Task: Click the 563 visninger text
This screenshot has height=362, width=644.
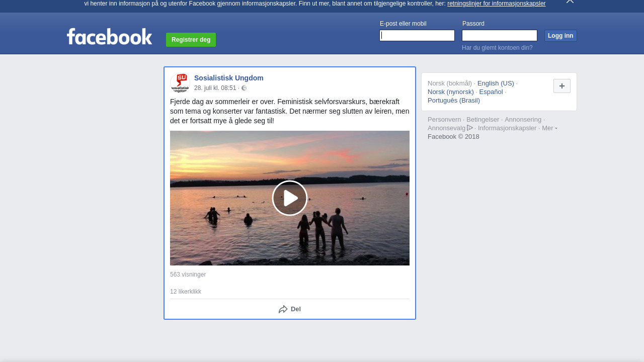Action: coord(188,275)
